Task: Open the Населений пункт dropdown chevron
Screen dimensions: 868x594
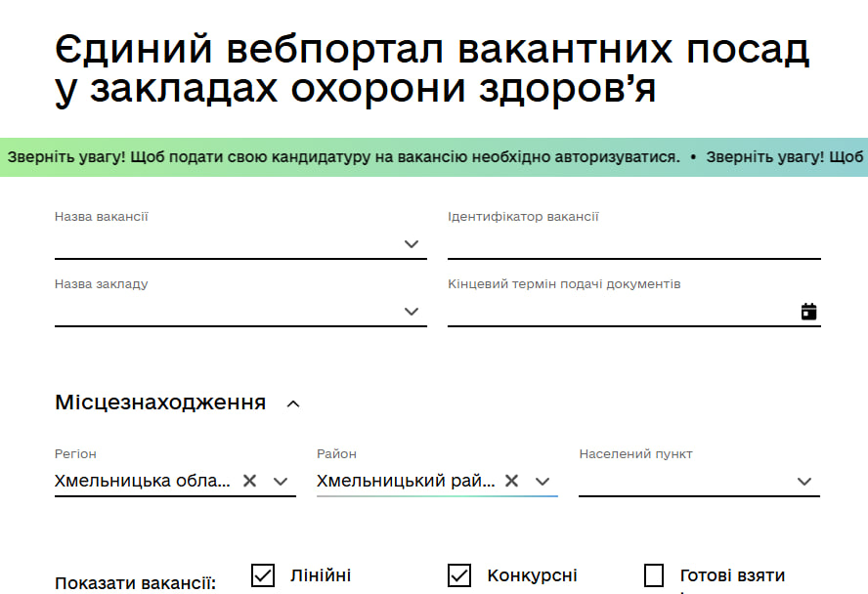Action: [x=804, y=481]
